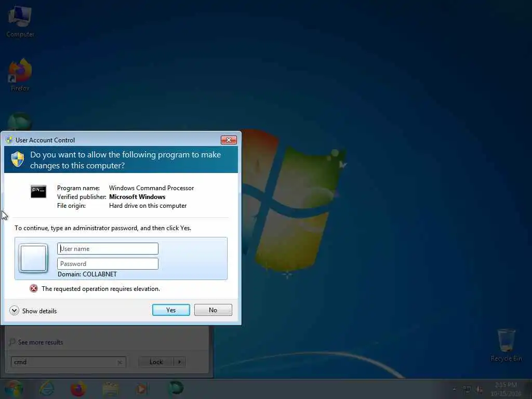Click the red error icon beside elevation message
Screen dimensions: 532x399
coord(34,289)
